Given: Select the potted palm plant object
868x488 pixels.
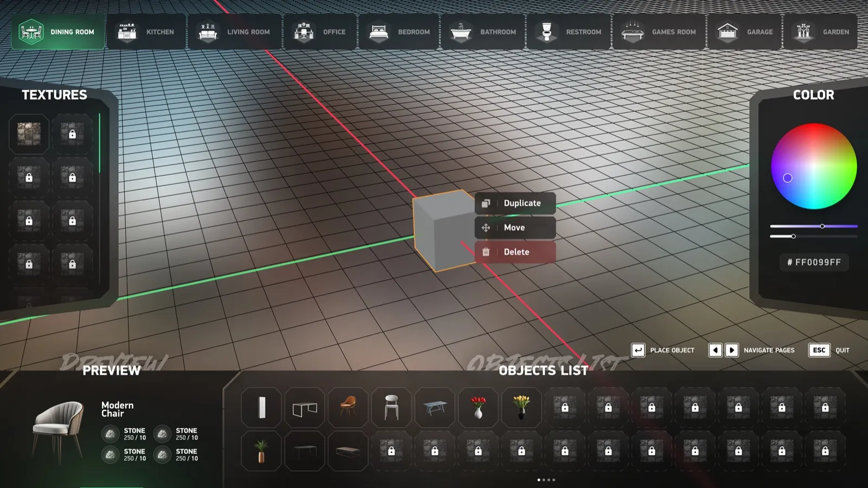Looking at the screenshot, I should point(261,451).
